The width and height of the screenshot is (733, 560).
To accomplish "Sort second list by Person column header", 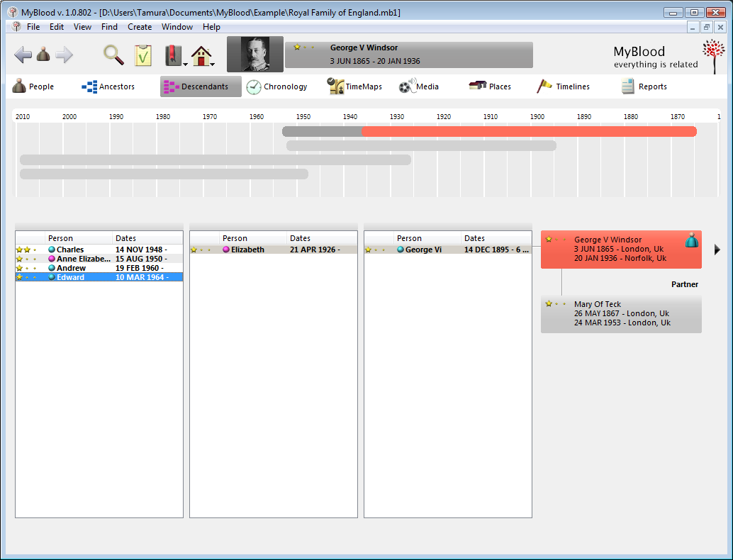I will (x=253, y=238).
